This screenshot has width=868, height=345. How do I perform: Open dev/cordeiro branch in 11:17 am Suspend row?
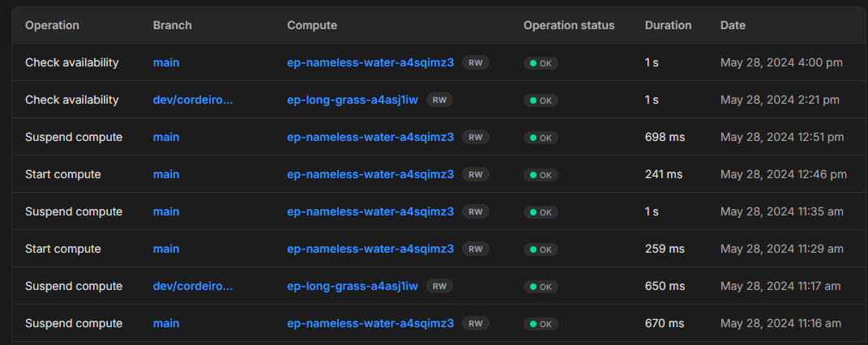192,286
